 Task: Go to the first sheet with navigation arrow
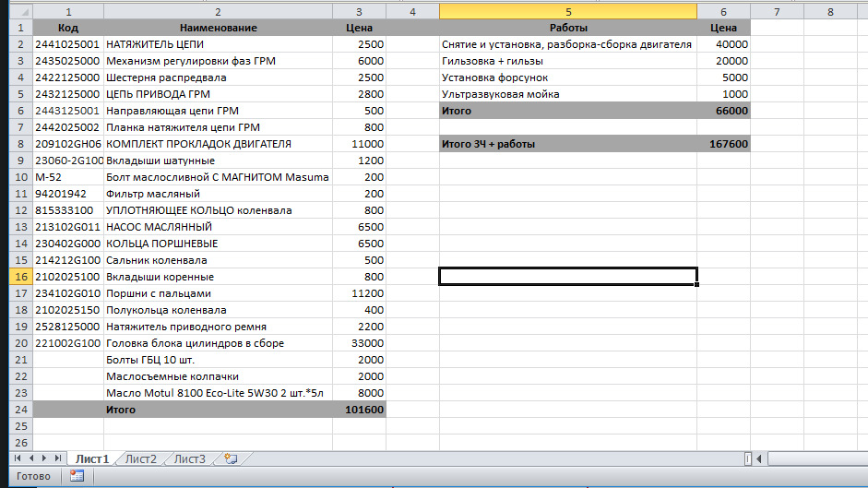[18, 458]
